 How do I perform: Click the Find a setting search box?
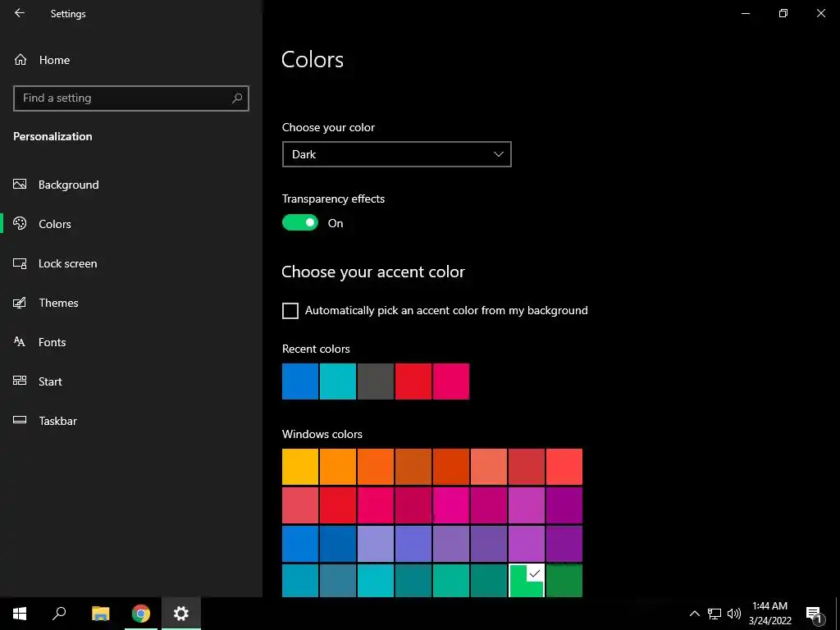pos(131,98)
